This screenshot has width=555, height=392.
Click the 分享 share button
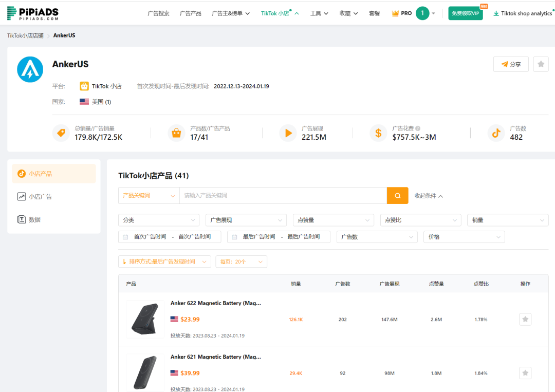pyautogui.click(x=511, y=64)
